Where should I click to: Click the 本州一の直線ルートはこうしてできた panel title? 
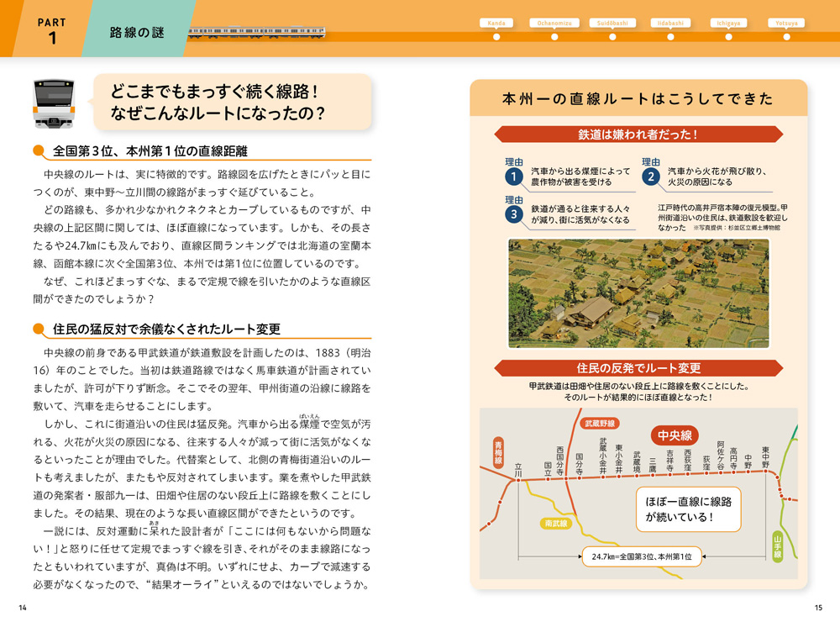coord(638,98)
